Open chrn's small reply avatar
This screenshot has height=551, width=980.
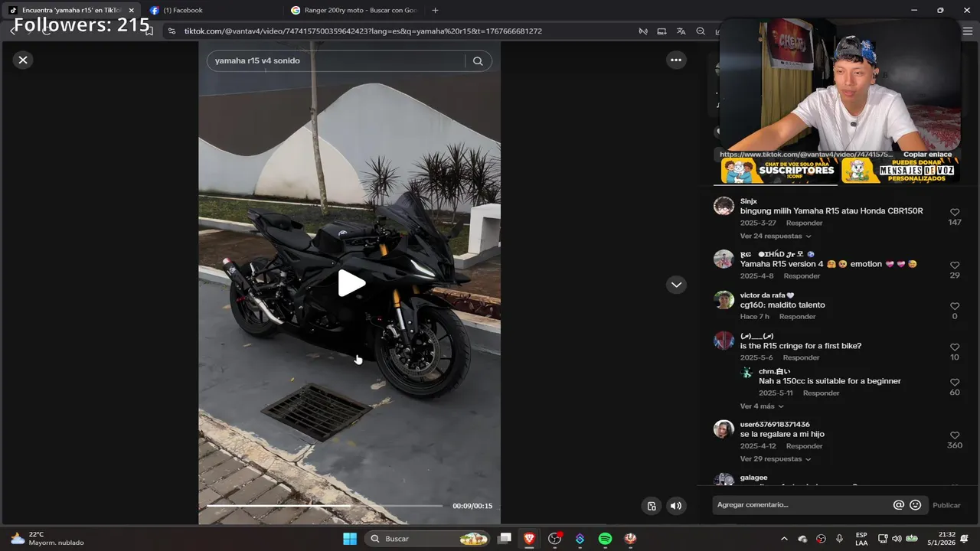[746, 373]
